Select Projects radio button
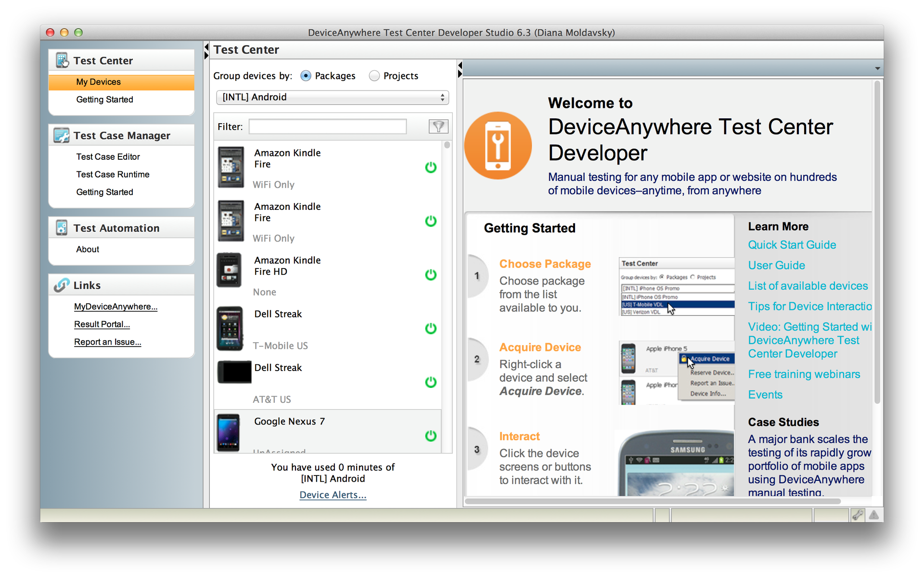This screenshot has height=578, width=924. (x=374, y=76)
